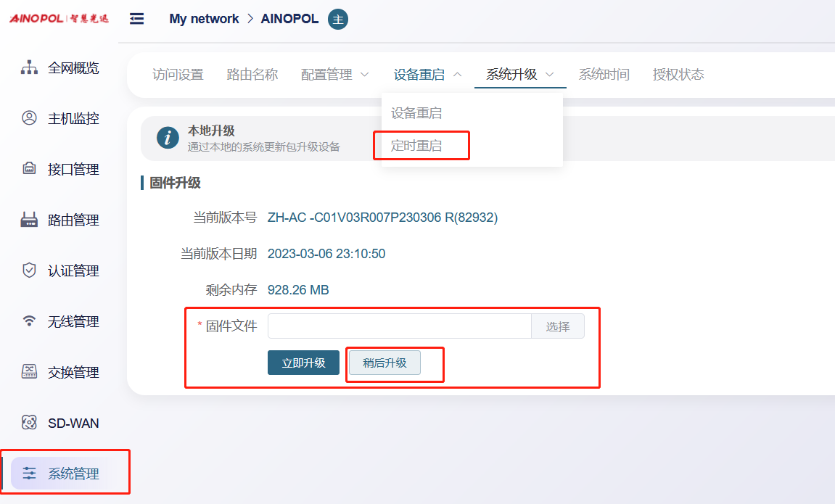Image resolution: width=835 pixels, height=504 pixels.
Task: Click the 全网概览 network topology icon
Action: 29,68
